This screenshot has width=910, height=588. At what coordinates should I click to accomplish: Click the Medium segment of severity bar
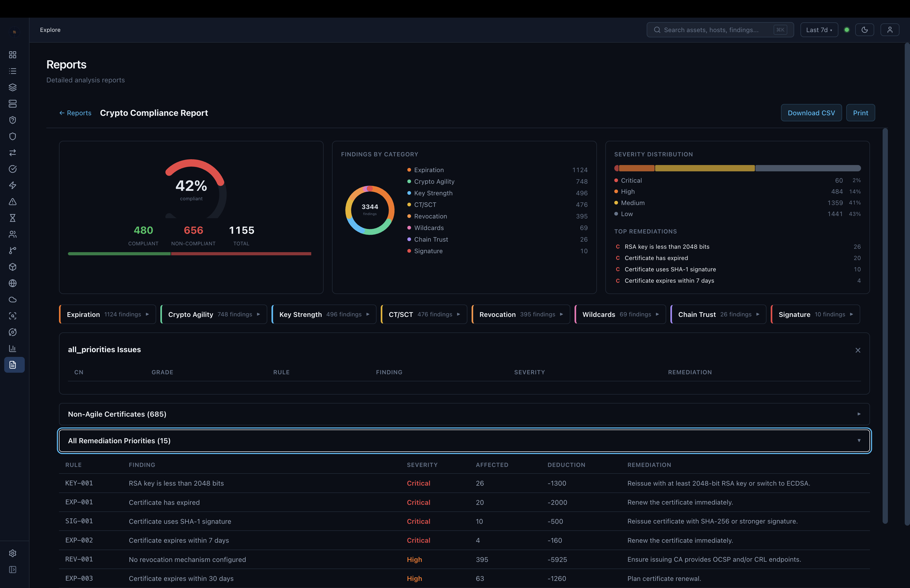pos(705,168)
